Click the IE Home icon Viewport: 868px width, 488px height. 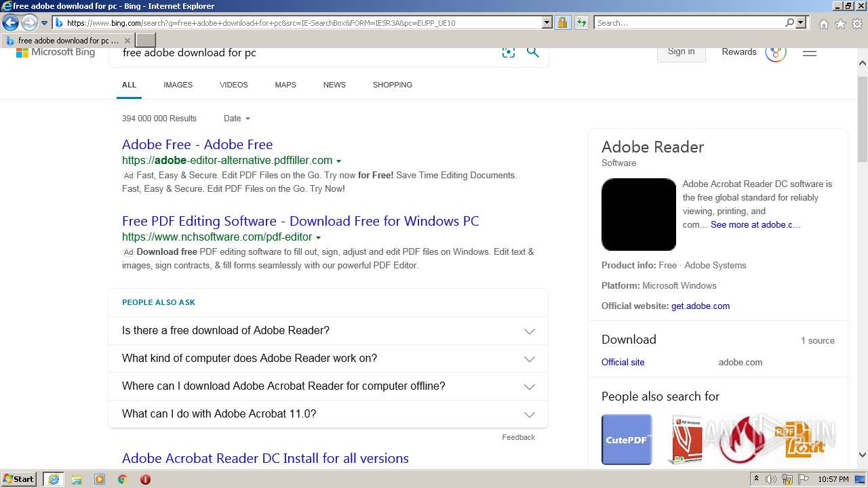tap(823, 24)
